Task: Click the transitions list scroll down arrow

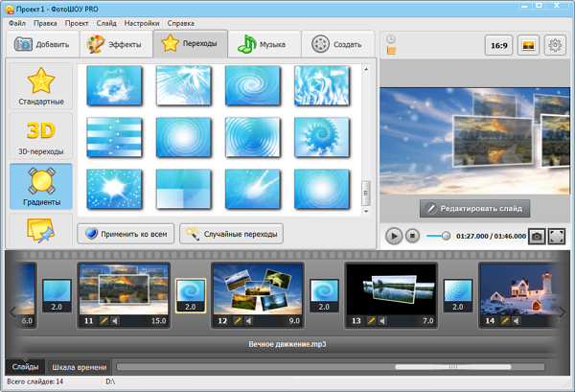Action: click(x=366, y=212)
